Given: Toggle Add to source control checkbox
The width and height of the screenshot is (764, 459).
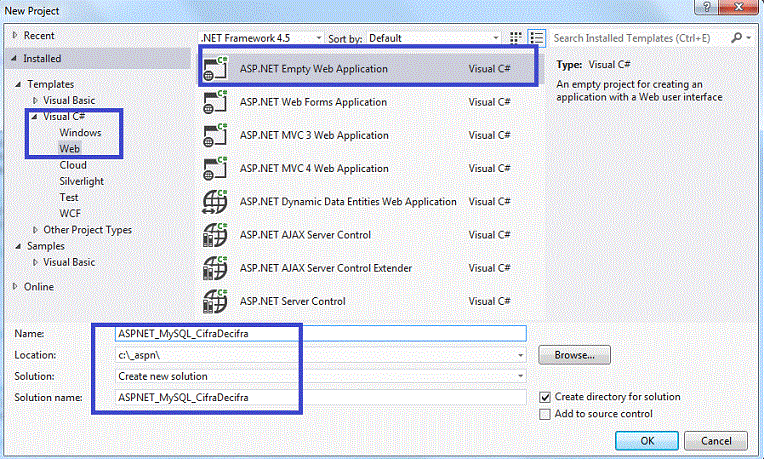Looking at the screenshot, I should coord(545,414).
